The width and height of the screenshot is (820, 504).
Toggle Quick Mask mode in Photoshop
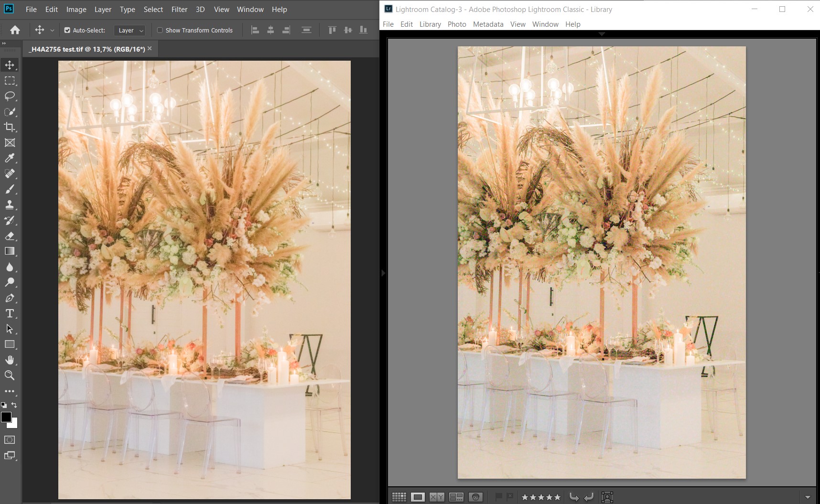tap(10, 440)
